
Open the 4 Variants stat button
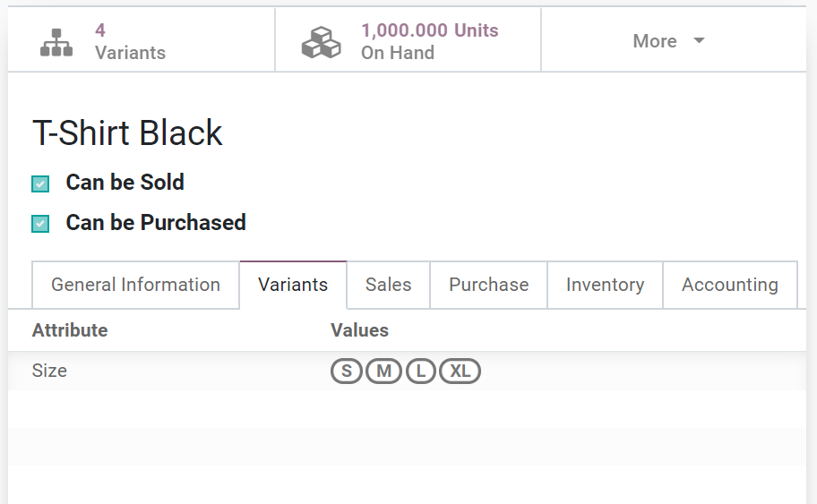(x=142, y=40)
